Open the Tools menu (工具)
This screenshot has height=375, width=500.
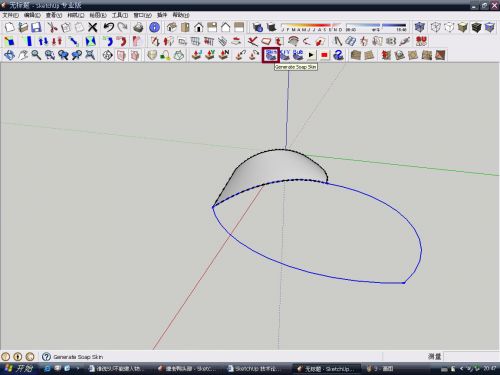(x=120, y=15)
